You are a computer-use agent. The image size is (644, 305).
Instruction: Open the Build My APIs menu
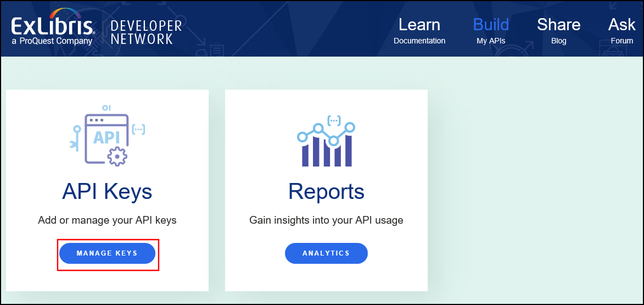coord(491,31)
